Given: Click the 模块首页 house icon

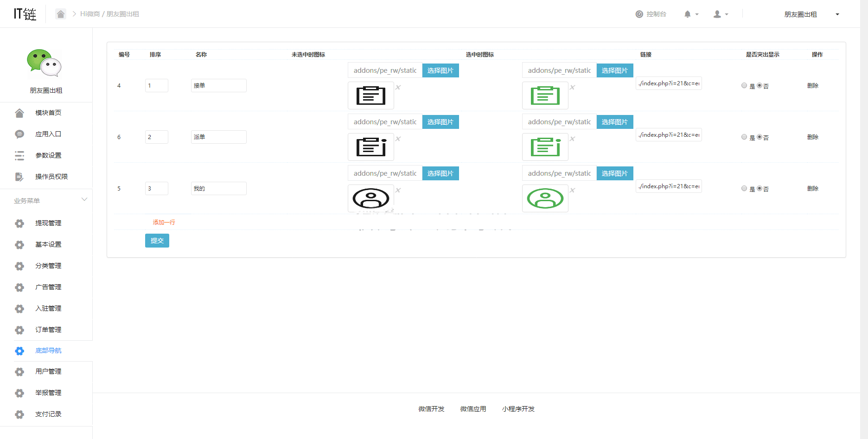Looking at the screenshot, I should point(19,113).
